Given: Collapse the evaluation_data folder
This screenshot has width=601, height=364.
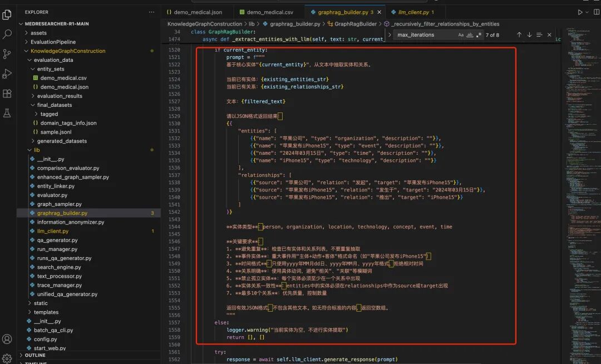Looking at the screenshot, I should point(53,60).
